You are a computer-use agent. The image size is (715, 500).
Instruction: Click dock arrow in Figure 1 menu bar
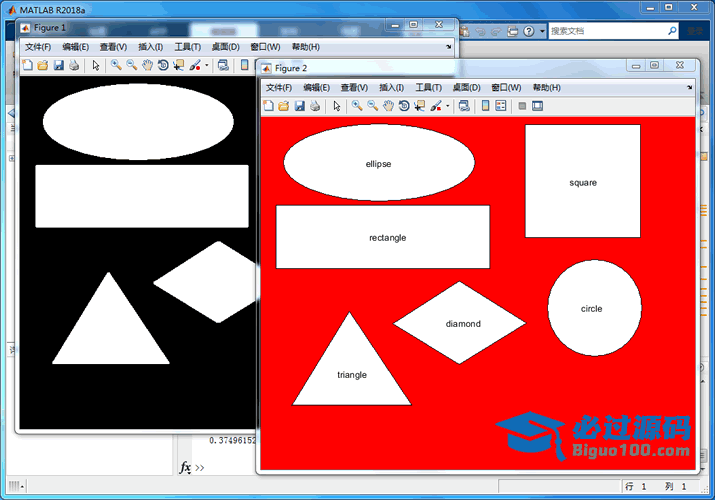449,46
